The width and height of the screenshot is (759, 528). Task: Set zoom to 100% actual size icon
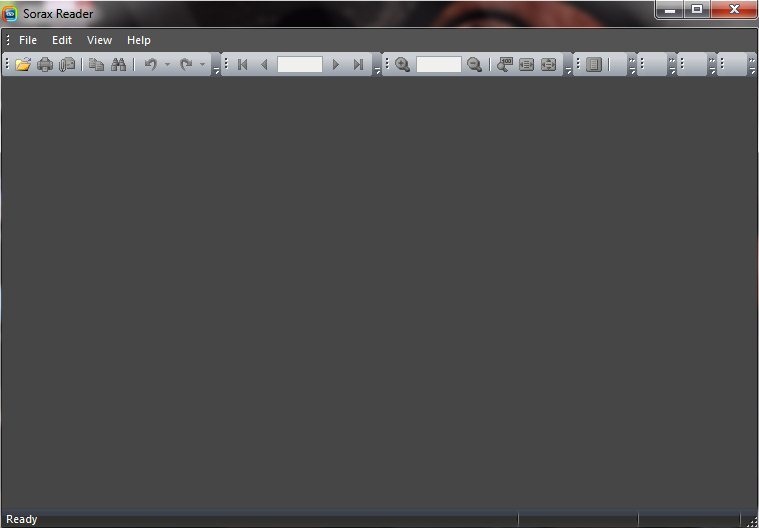(504, 64)
